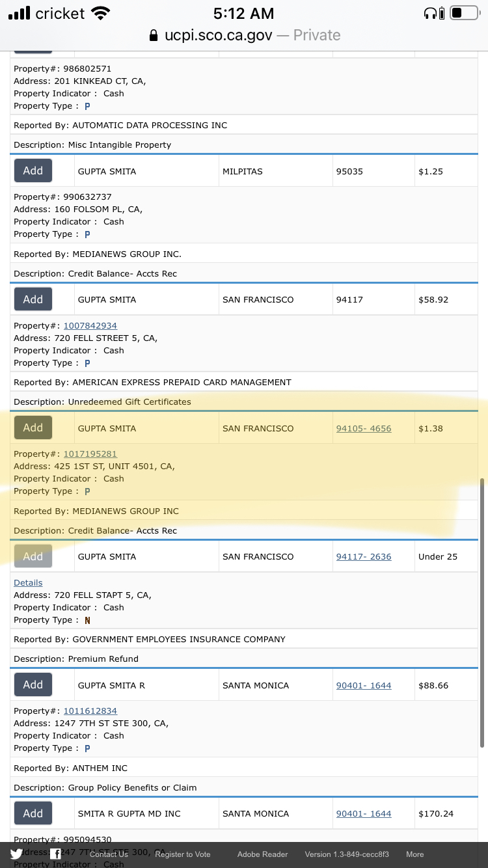Open property number 1011612834 link

click(90, 711)
